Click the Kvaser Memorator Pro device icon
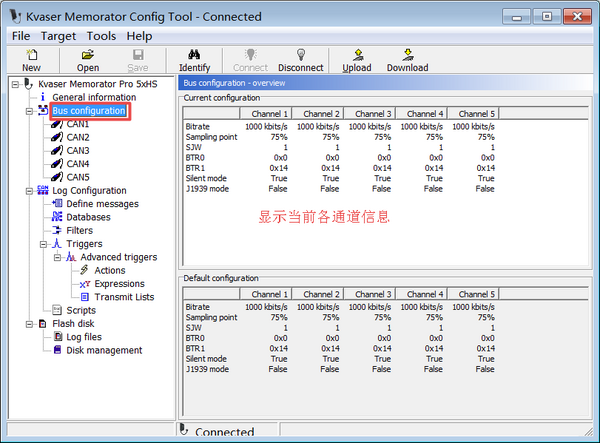Viewport: 600px width, 443px height. tap(29, 83)
